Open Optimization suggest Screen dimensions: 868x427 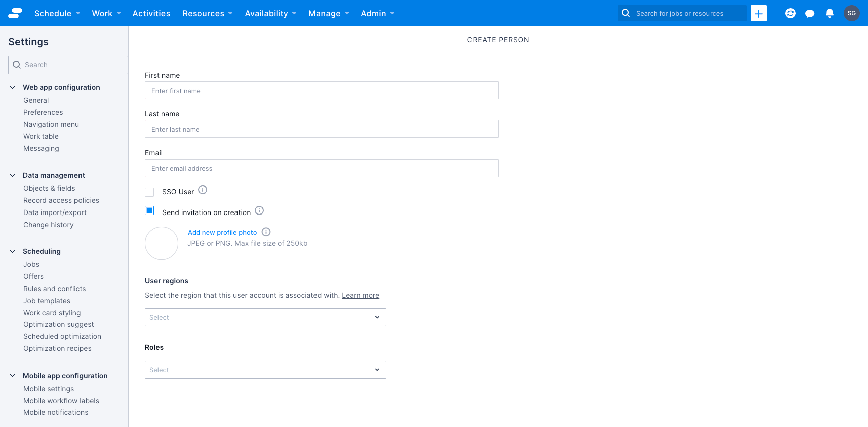click(58, 324)
